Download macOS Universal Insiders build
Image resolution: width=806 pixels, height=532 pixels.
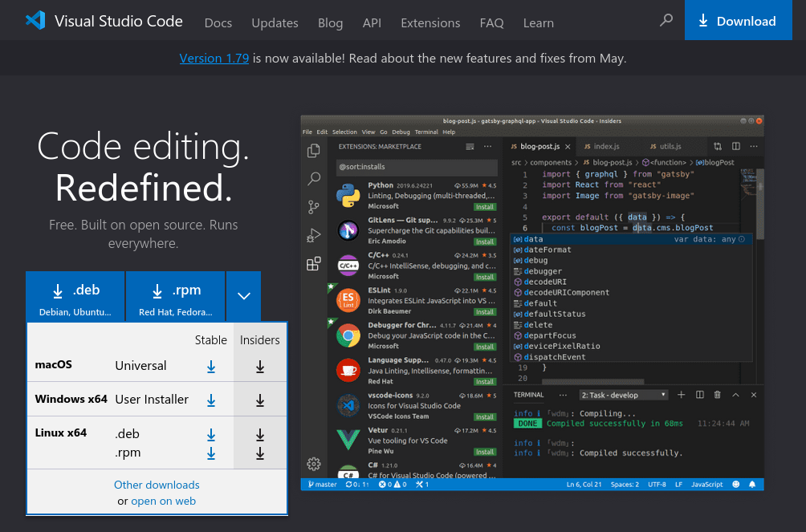pos(259,367)
